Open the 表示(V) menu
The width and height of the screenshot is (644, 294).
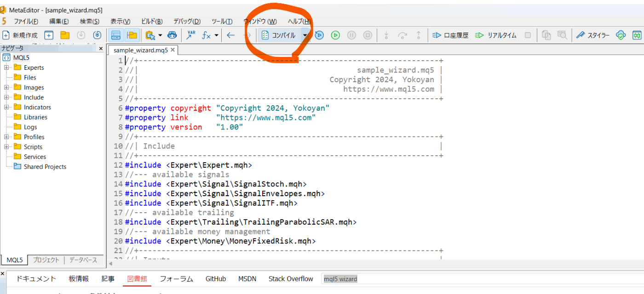click(x=120, y=21)
